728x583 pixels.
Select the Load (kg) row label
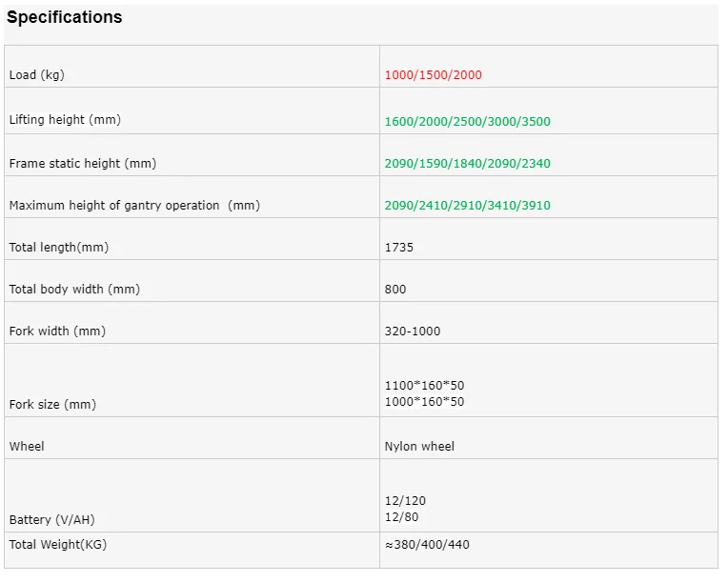37,75
